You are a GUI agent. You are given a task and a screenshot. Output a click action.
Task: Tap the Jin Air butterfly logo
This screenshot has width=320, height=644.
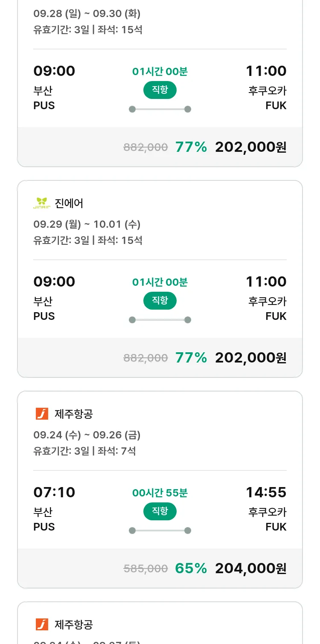(x=42, y=203)
